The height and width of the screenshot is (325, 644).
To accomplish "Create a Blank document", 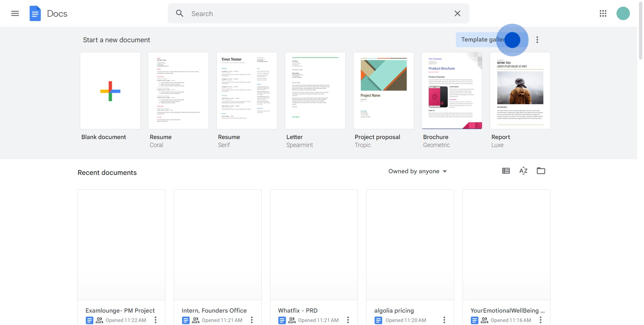I will pyautogui.click(x=110, y=90).
